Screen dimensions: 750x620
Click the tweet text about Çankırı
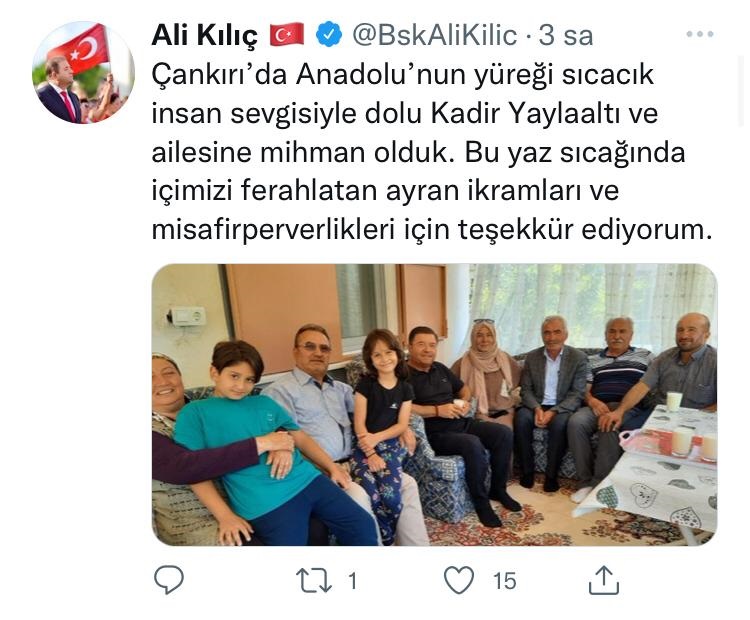click(432, 153)
